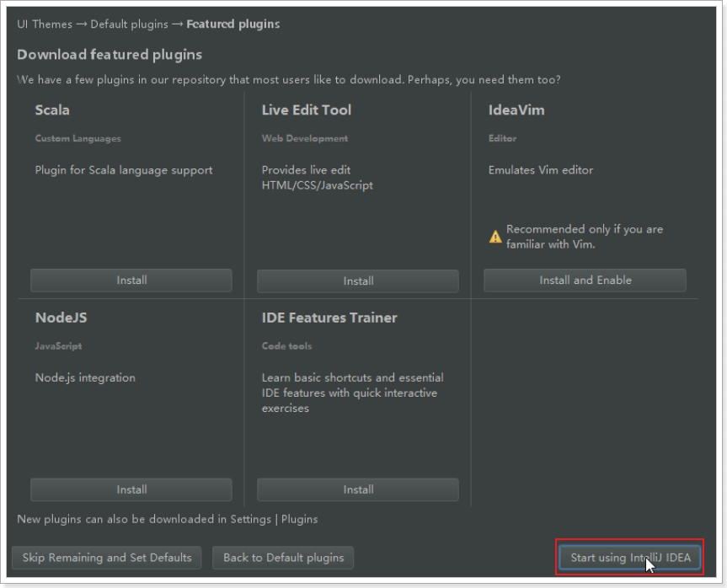Click 'Provides live edit HTML/CSS/JavaScript' description
The image size is (727, 588).
317,178
